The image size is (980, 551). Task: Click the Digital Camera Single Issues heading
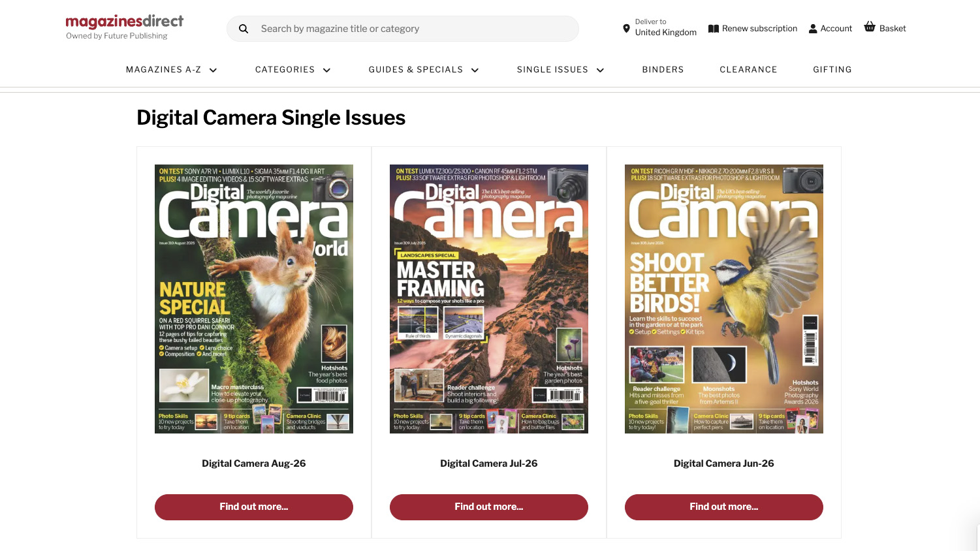[x=271, y=118]
